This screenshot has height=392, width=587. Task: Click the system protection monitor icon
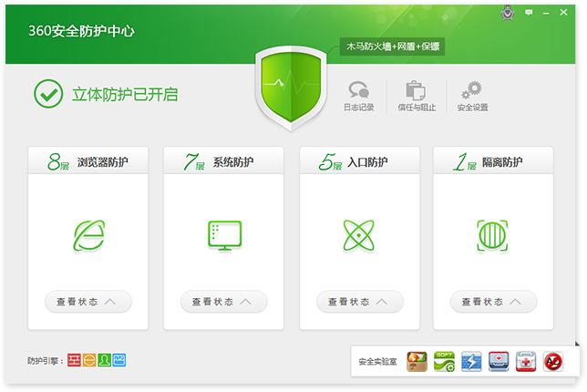click(224, 235)
